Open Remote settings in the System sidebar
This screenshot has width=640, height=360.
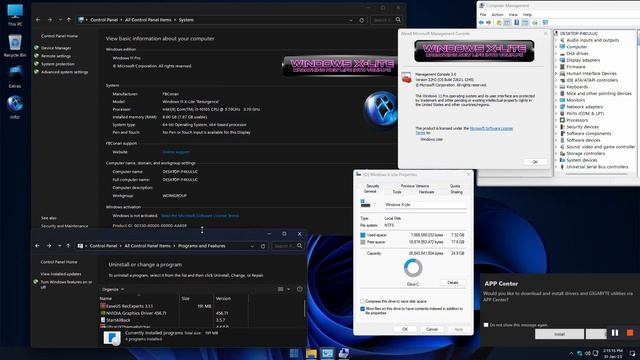point(56,56)
